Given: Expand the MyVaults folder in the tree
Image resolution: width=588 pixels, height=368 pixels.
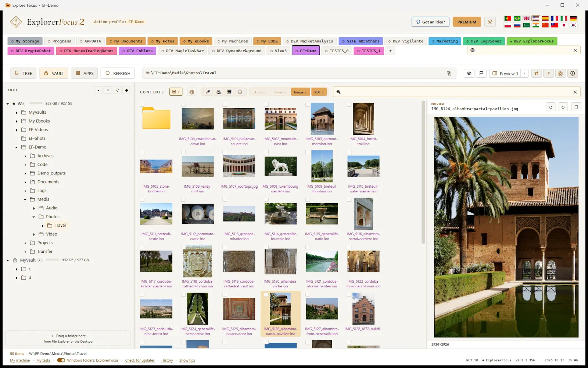Looking at the screenshot, I should coord(17,112).
